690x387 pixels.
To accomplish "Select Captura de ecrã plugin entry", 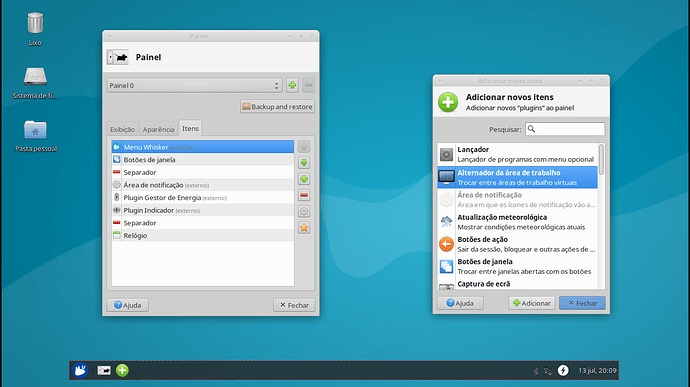I will [518, 284].
